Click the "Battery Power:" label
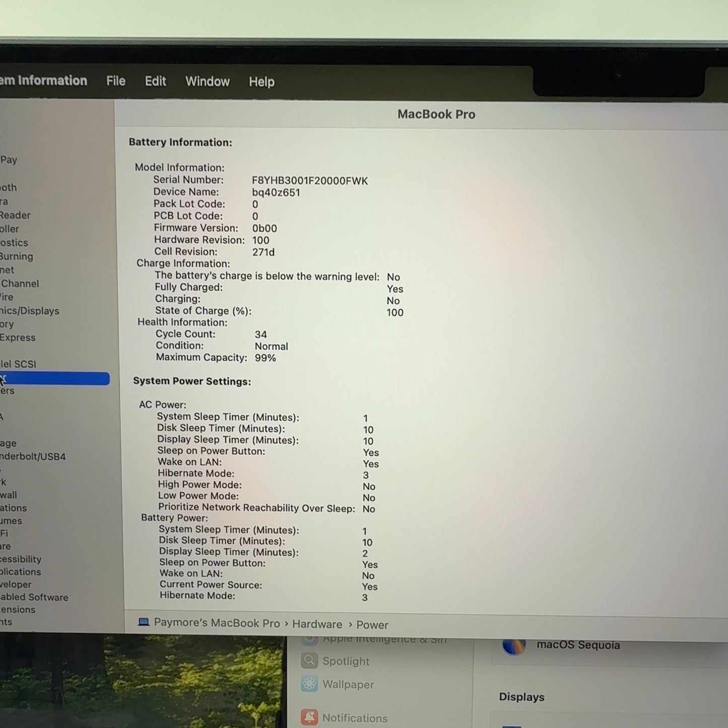The image size is (728, 728). [174, 518]
